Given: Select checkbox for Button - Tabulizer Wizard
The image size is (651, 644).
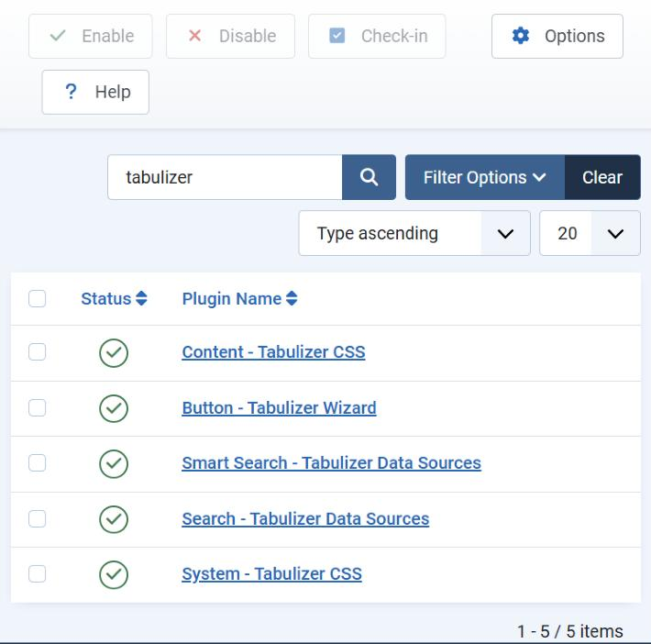Looking at the screenshot, I should pos(37,407).
